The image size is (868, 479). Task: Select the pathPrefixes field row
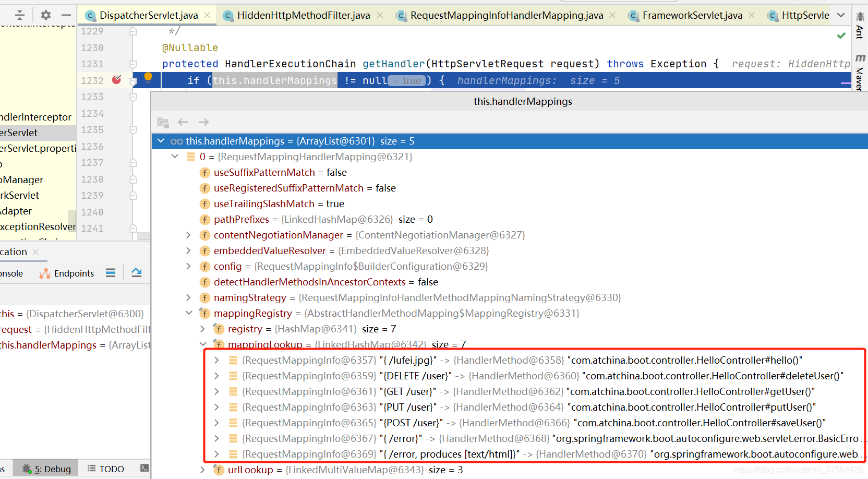tap(510, 219)
